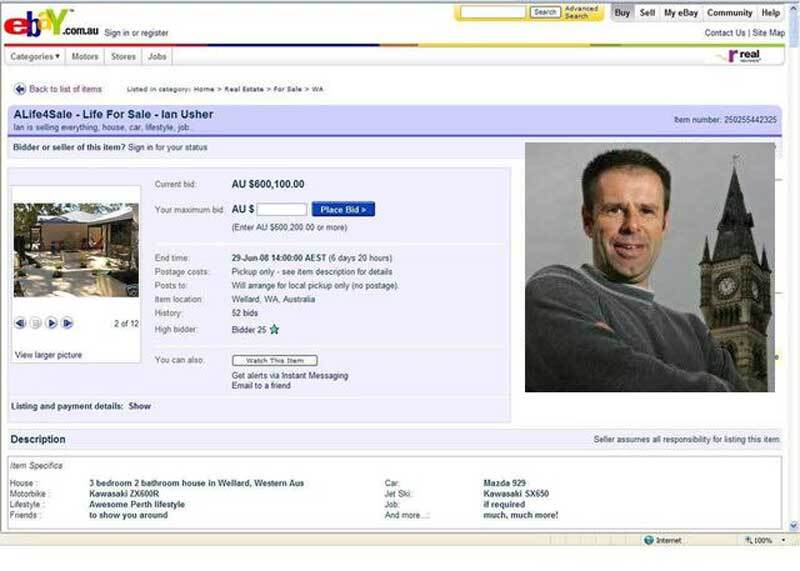Viewport: 800px width, 571px height.
Task: Click the search text field
Action: pos(493,12)
